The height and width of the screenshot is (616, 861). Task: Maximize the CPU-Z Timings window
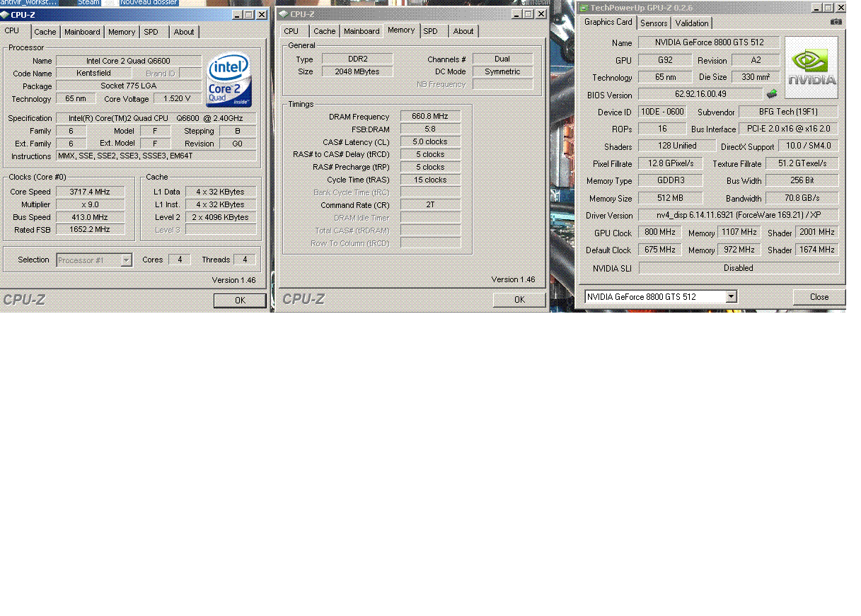tap(528, 13)
